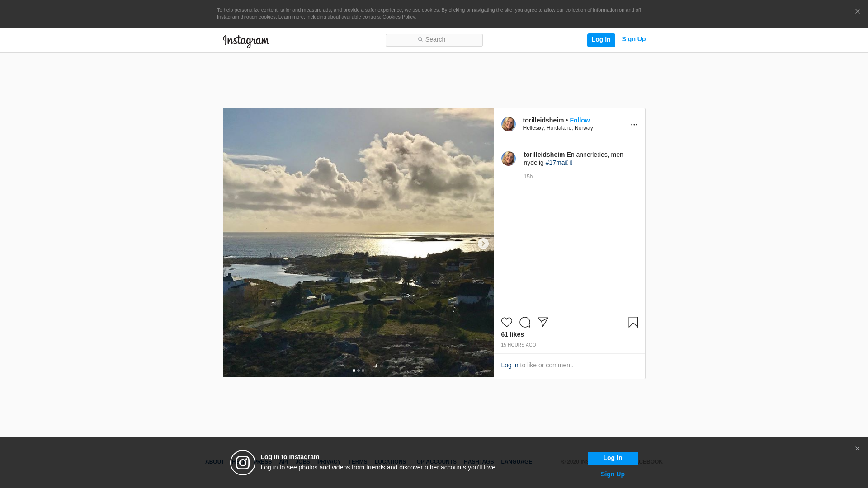Open the three-dot more options menu
868x488 pixels.
[x=634, y=125]
